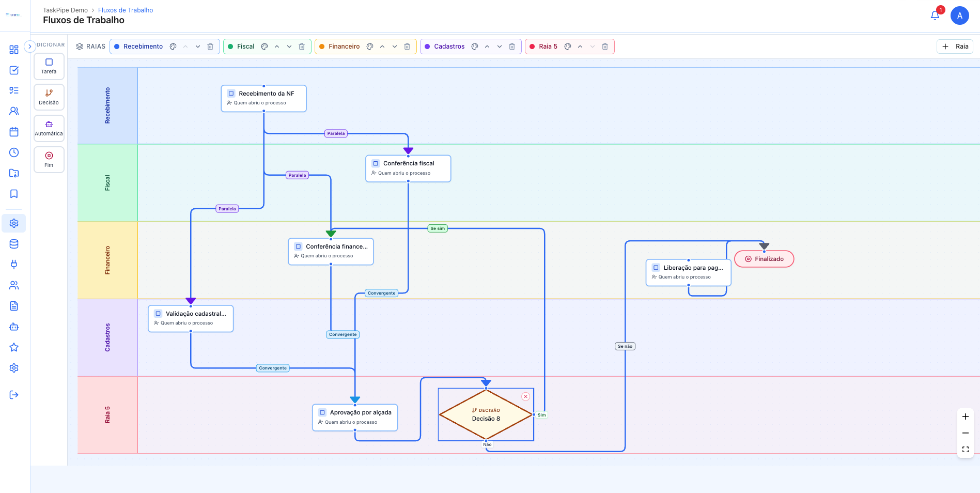Click the logout arrow icon in sidebar
The image size is (980, 493).
pyautogui.click(x=14, y=395)
